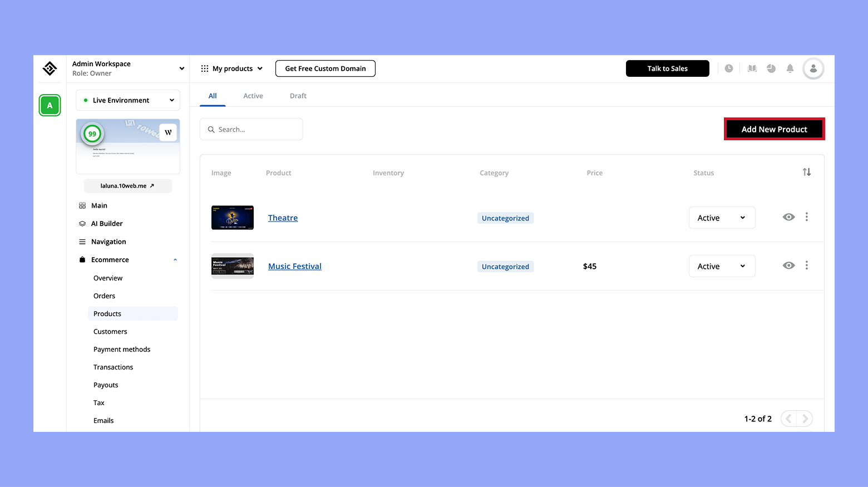This screenshot has height=487, width=868.
Task: Click the history clock icon
Action: [729, 68]
